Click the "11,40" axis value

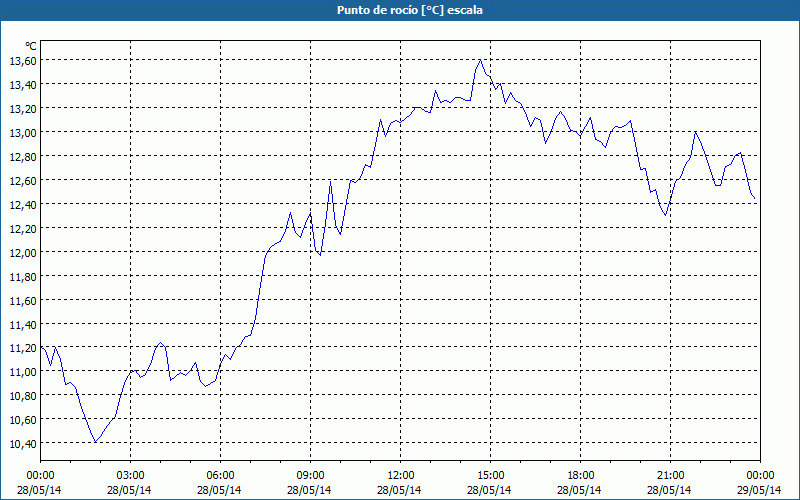coord(23,324)
